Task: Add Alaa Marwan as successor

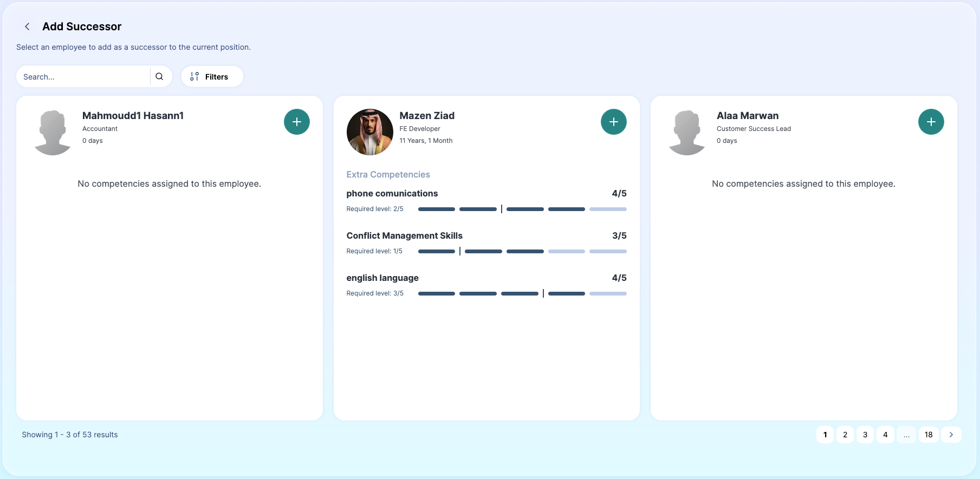Action: [x=931, y=122]
